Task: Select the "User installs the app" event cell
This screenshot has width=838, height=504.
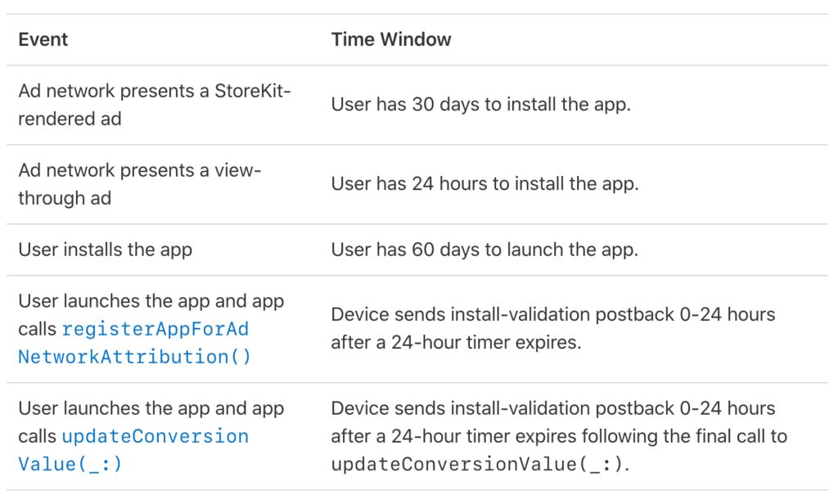Action: (105, 250)
